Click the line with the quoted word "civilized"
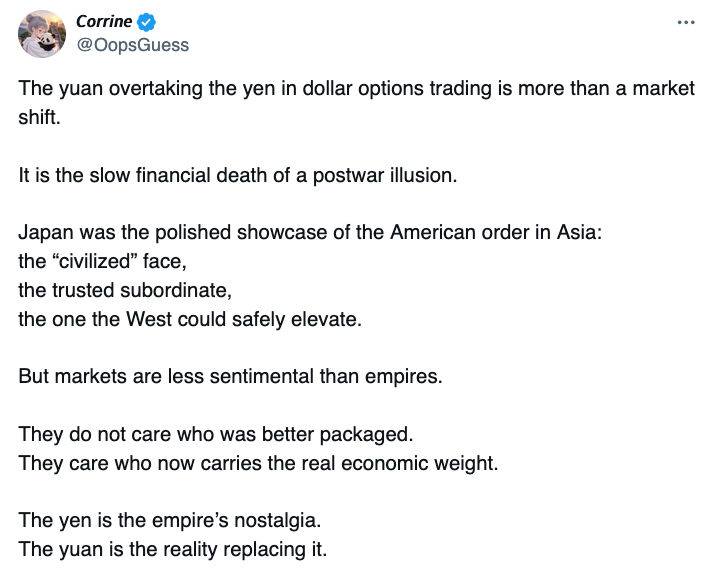This screenshot has height=579, width=706. pyautogui.click(x=103, y=262)
